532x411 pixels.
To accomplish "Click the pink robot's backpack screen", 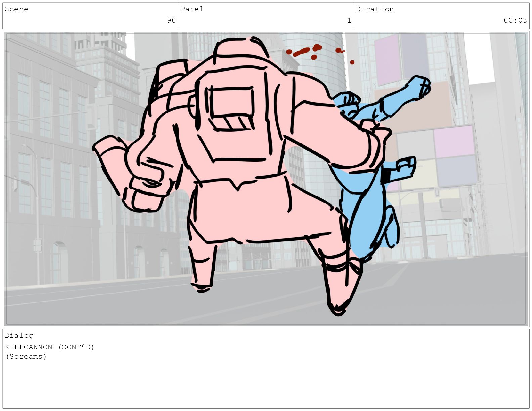I will click(x=232, y=107).
